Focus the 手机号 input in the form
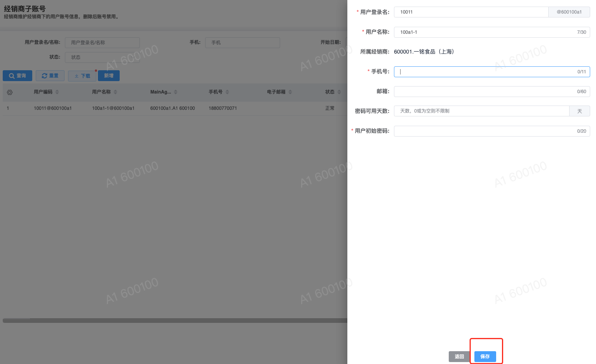Screen dimensions: 596x364 point(492,72)
